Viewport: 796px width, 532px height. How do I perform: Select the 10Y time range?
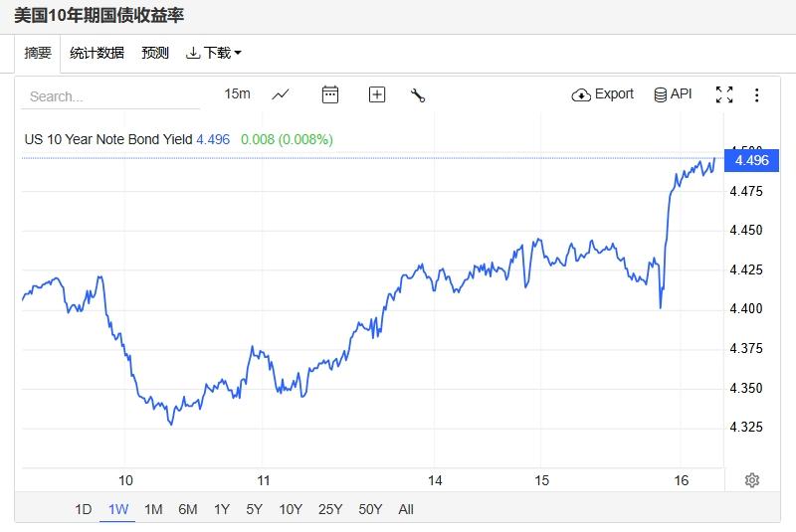(x=291, y=509)
